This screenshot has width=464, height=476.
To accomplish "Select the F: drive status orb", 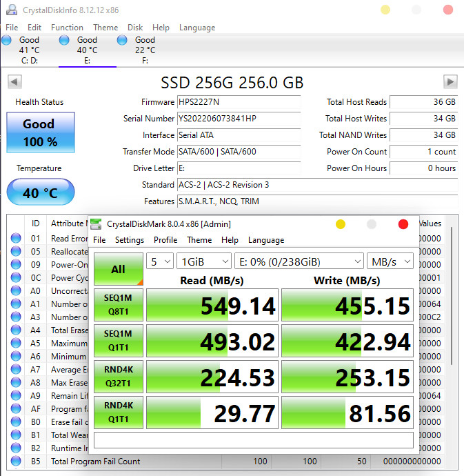I will click(x=122, y=40).
